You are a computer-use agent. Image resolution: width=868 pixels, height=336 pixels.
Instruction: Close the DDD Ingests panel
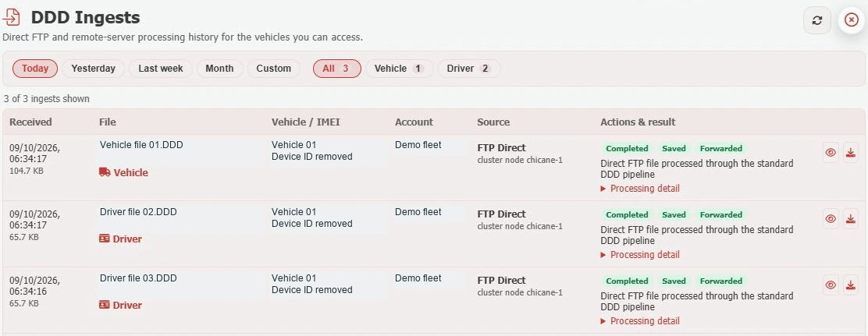click(x=852, y=20)
